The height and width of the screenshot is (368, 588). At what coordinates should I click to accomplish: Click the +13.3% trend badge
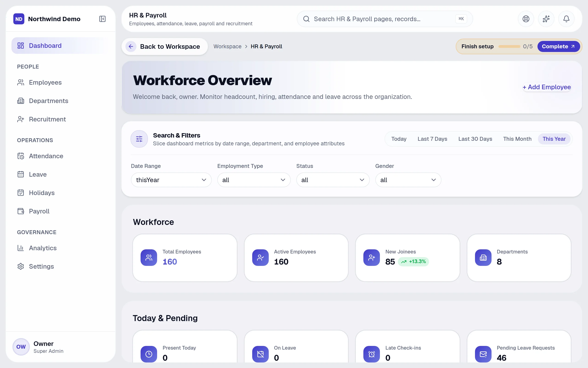413,262
